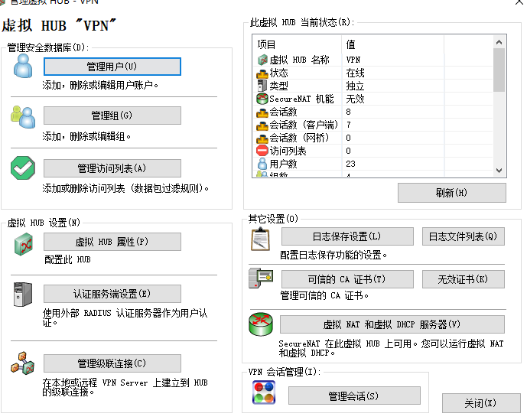The width and height of the screenshot is (527, 420).
Task: Open 日志文件列表(Q) log file list
Action: [464, 236]
